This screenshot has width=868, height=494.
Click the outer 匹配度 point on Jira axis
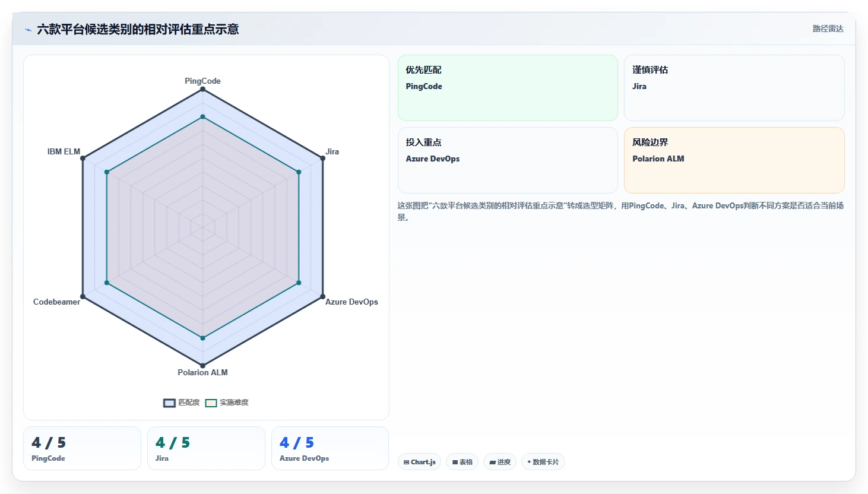322,158
